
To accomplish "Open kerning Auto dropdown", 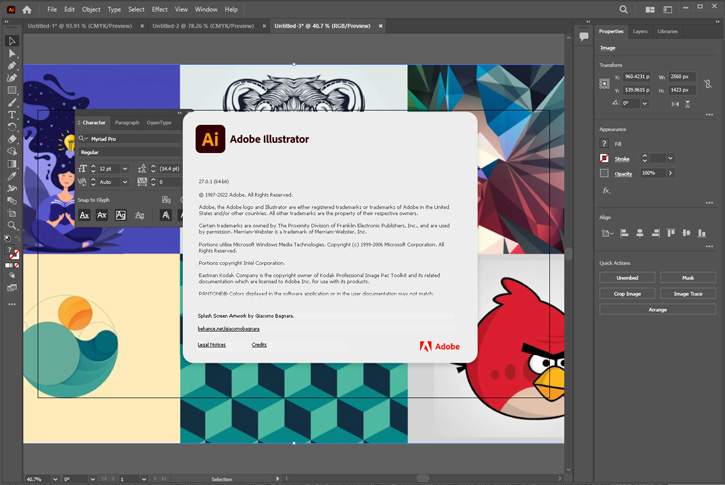I will [125, 182].
